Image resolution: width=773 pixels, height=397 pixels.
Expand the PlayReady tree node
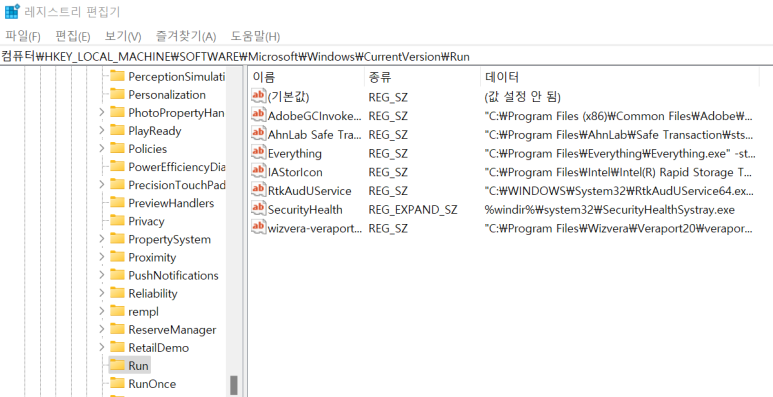pos(102,131)
